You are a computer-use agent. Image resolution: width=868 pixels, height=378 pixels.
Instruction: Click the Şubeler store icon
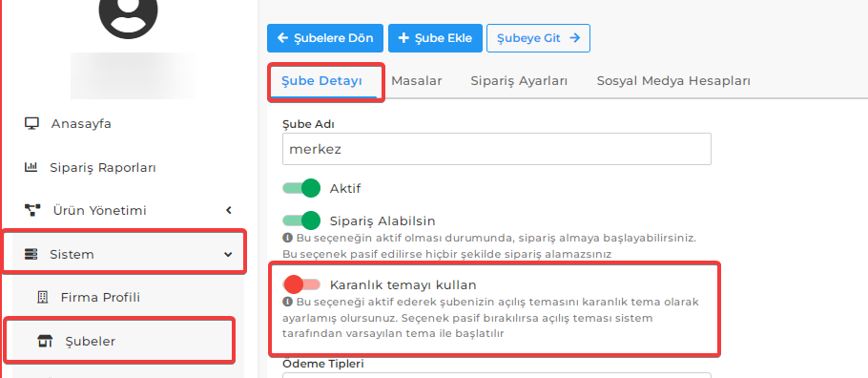[45, 342]
